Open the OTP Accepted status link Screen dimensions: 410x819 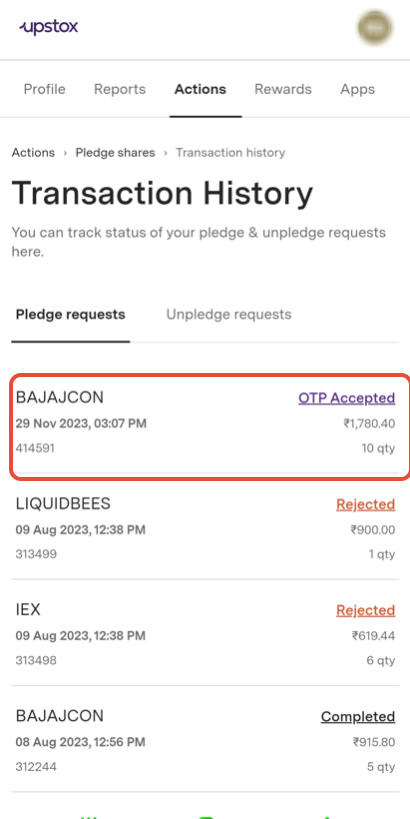click(346, 399)
